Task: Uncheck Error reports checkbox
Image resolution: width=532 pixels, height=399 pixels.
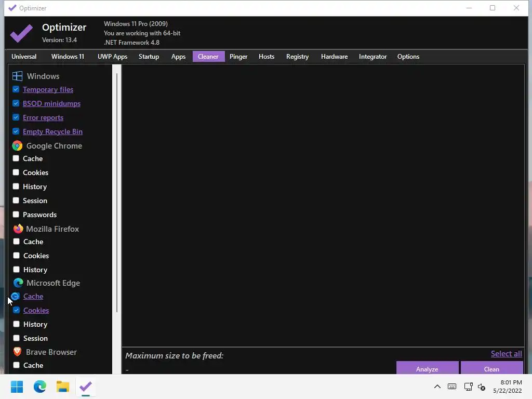Action: (16, 117)
